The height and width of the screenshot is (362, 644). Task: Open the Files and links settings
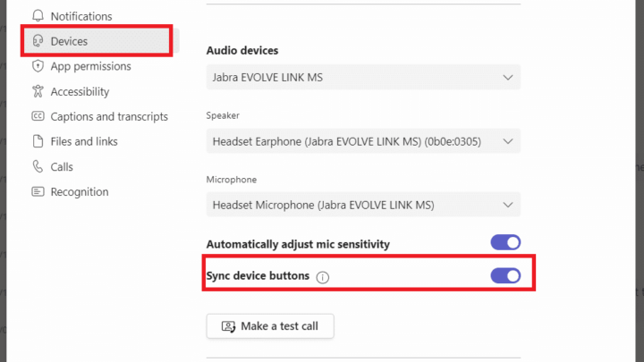[x=84, y=141]
